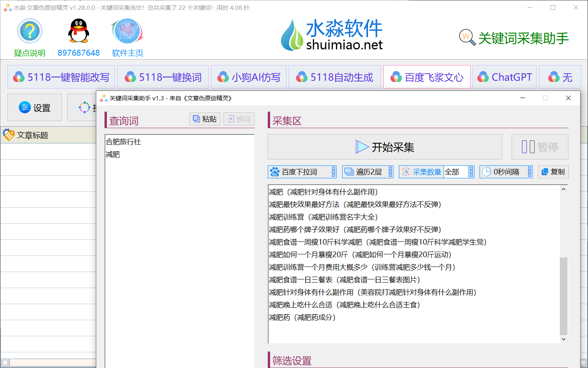Open the 百度下拉词 source dropdown
This screenshot has height=368, width=588.
click(302, 172)
